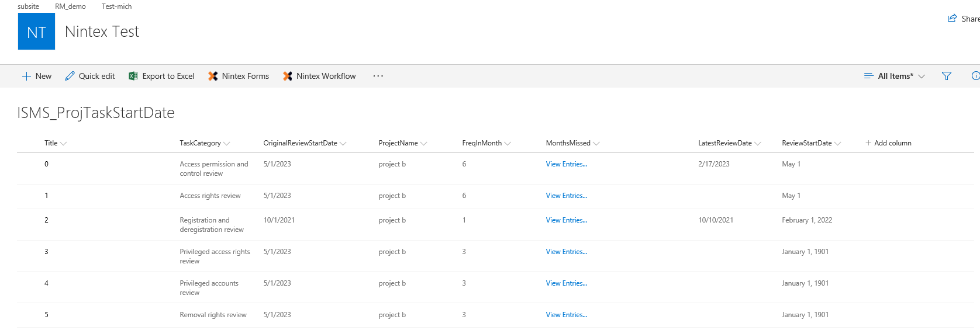Click the 2/17/2023 latest review date
This screenshot has height=330, width=980.
coord(714,164)
